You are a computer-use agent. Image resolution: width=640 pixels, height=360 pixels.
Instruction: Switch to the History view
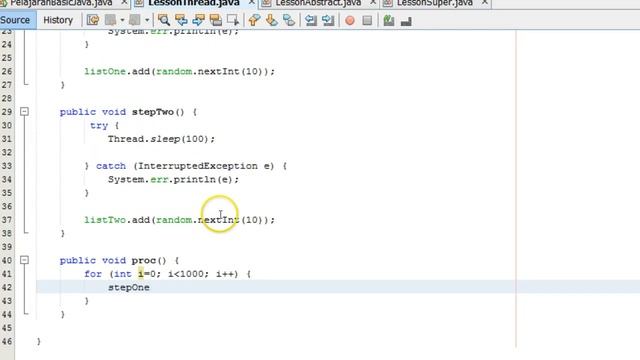58,20
